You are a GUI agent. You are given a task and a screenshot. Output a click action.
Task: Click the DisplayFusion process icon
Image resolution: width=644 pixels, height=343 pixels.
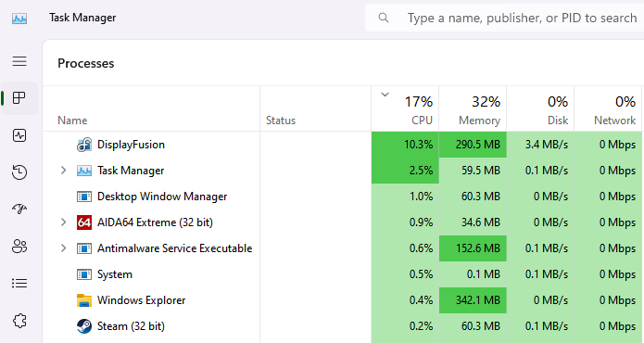[x=84, y=145]
